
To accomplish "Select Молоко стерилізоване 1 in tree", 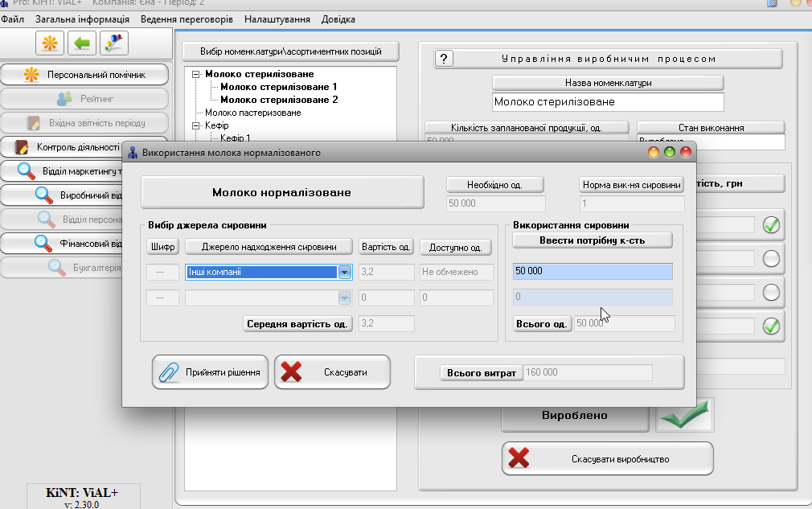I will click(x=279, y=87).
